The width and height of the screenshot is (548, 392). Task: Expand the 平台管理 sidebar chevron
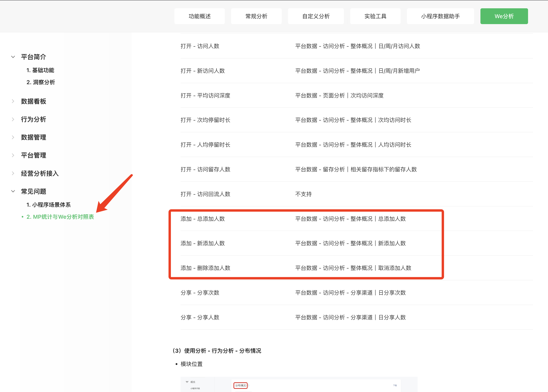13,155
